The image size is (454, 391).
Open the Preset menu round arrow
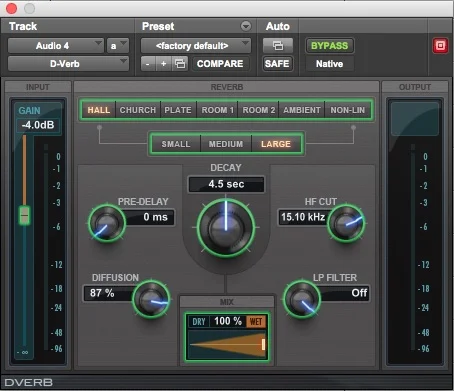coord(246,26)
